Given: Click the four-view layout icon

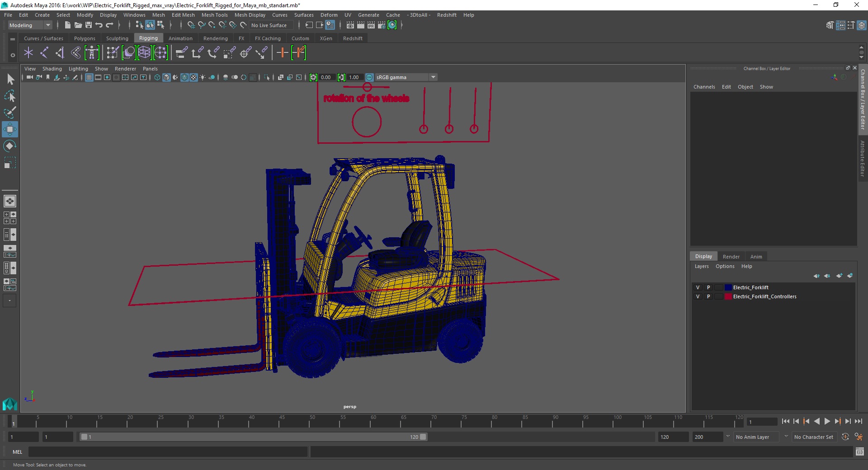Looking at the screenshot, I should click(10, 218).
